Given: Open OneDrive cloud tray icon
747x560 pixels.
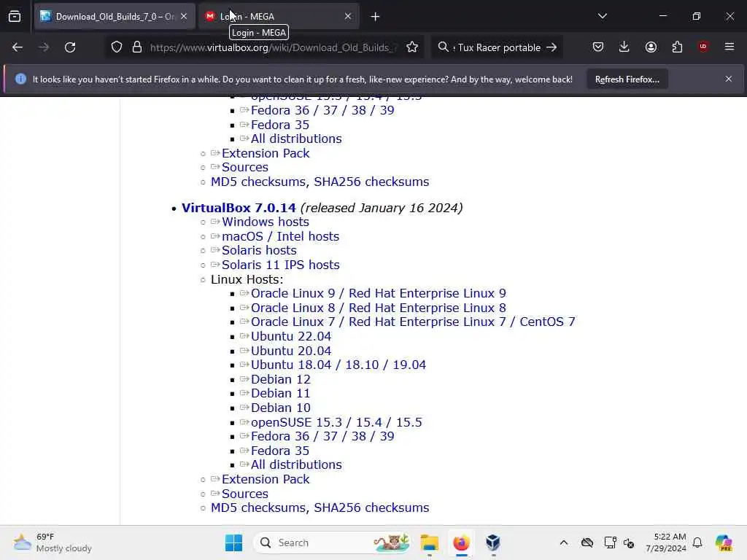Looking at the screenshot, I should [x=587, y=542].
